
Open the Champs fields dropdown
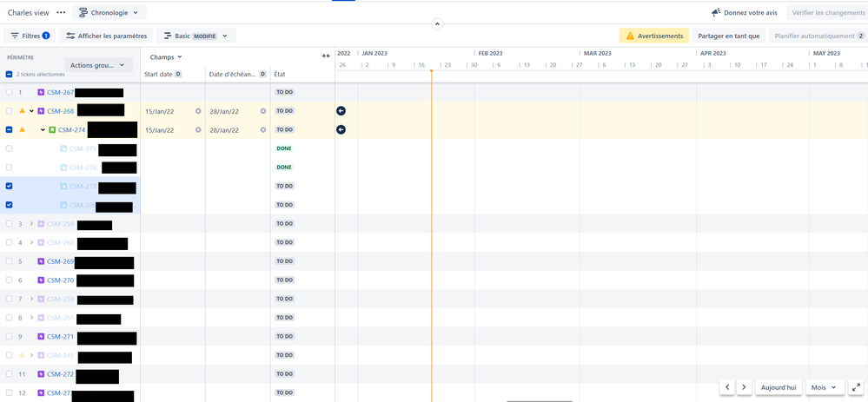click(x=166, y=57)
